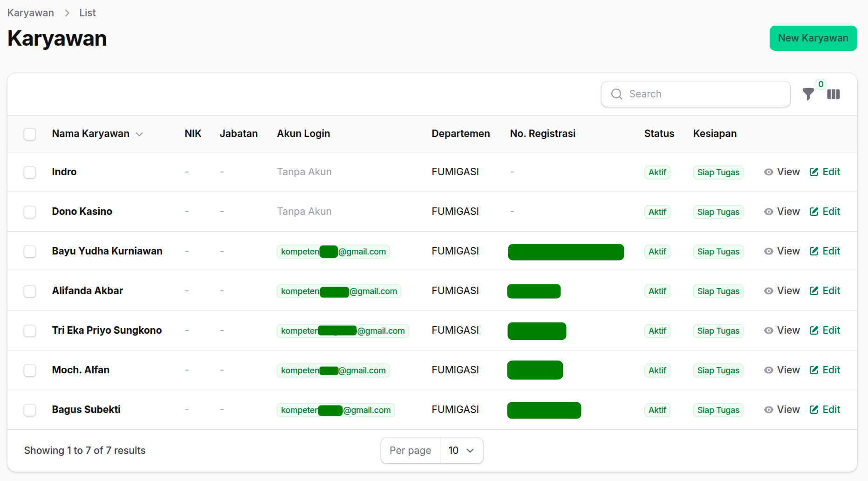This screenshot has width=868, height=481.
Task: Check the Bayu Yudha Kurniawan row
Action: coord(30,252)
